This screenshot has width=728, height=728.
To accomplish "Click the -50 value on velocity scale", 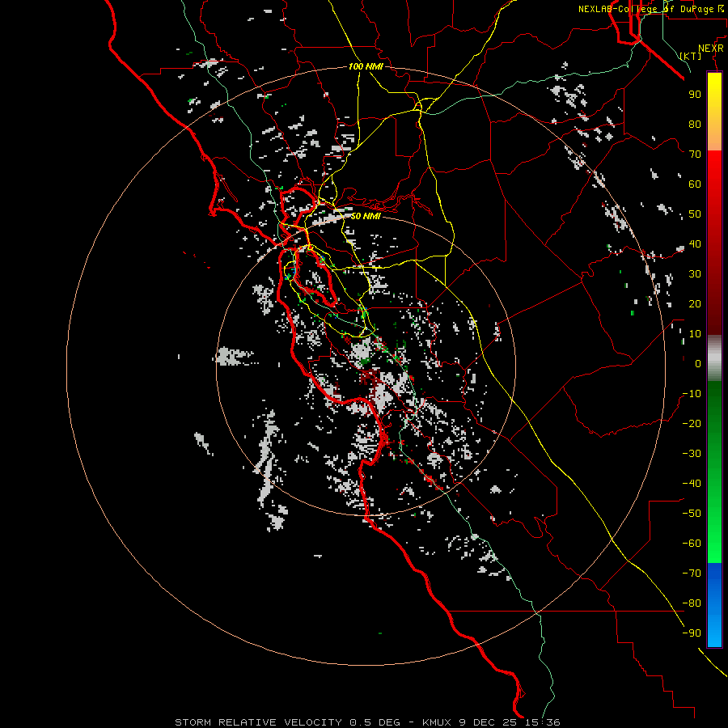I will click(x=692, y=514).
